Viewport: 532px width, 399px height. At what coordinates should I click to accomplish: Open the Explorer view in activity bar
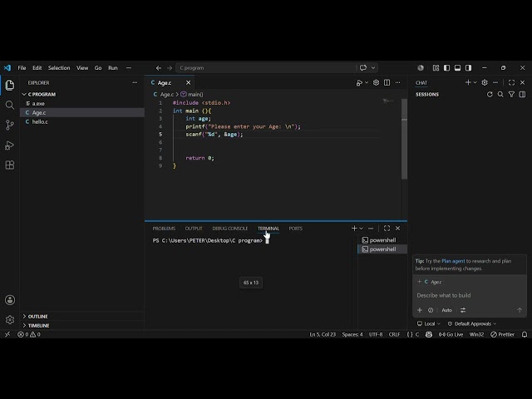pyautogui.click(x=10, y=85)
